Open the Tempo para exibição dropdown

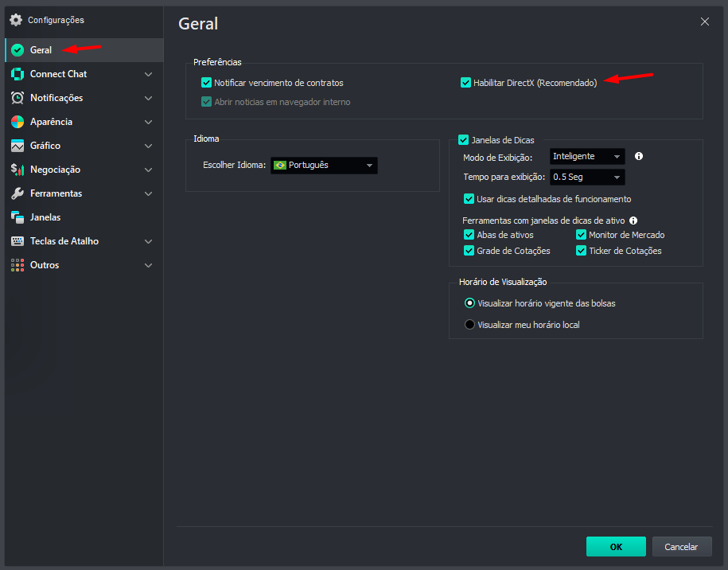[587, 177]
